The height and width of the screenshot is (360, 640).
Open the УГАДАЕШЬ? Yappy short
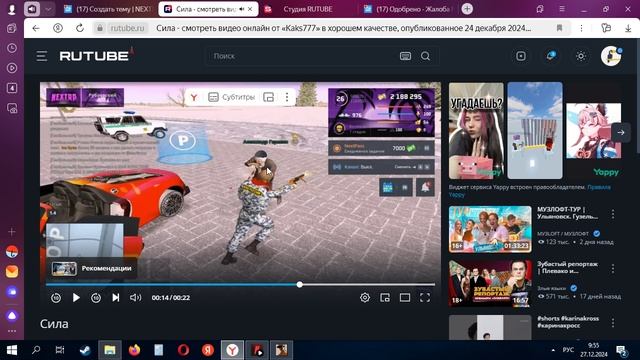tap(476, 131)
